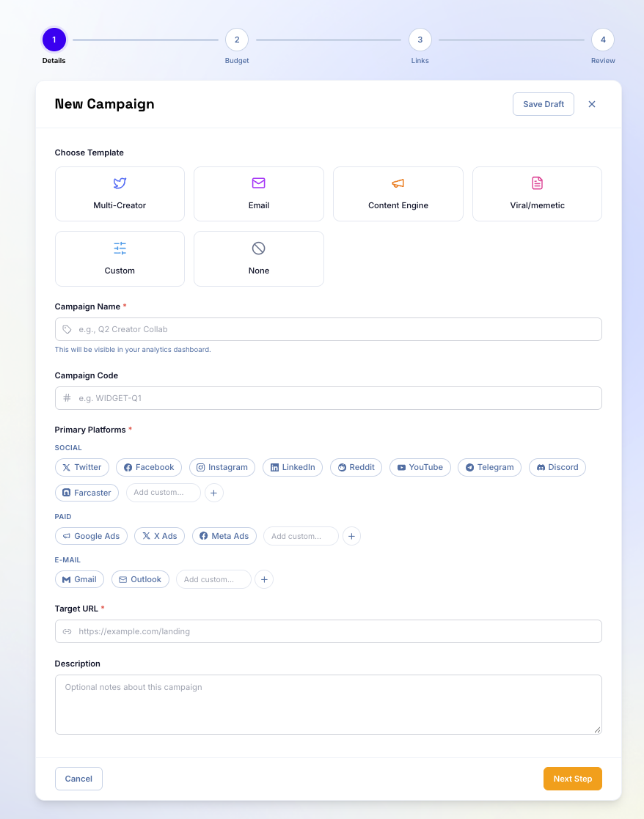Viewport: 644px width, 819px height.
Task: Click the plus button for Social platforms
Action: point(213,493)
